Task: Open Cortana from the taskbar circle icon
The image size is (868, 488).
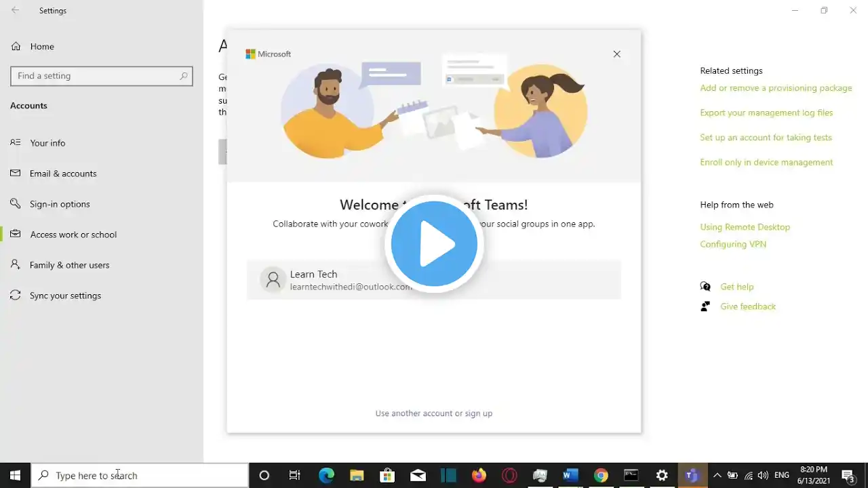Action: 264,475
